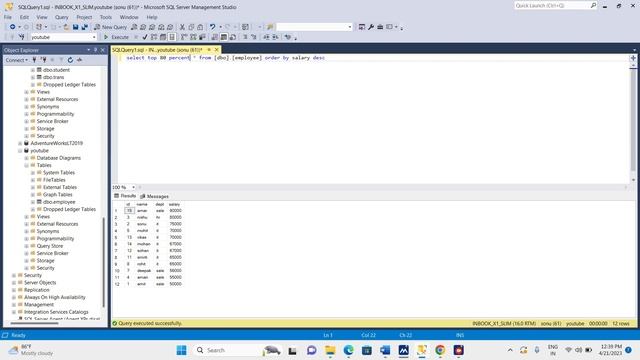Parse the query with checkmark icon
The image size is (640, 360).
(144, 37)
